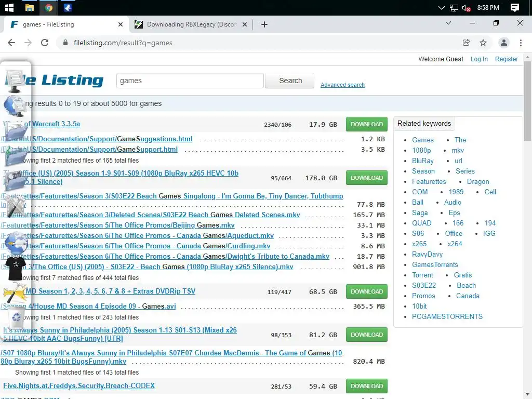The width and height of the screenshot is (532, 399).
Task: Open the Recycle Bin dock icon
Action: coord(17,317)
